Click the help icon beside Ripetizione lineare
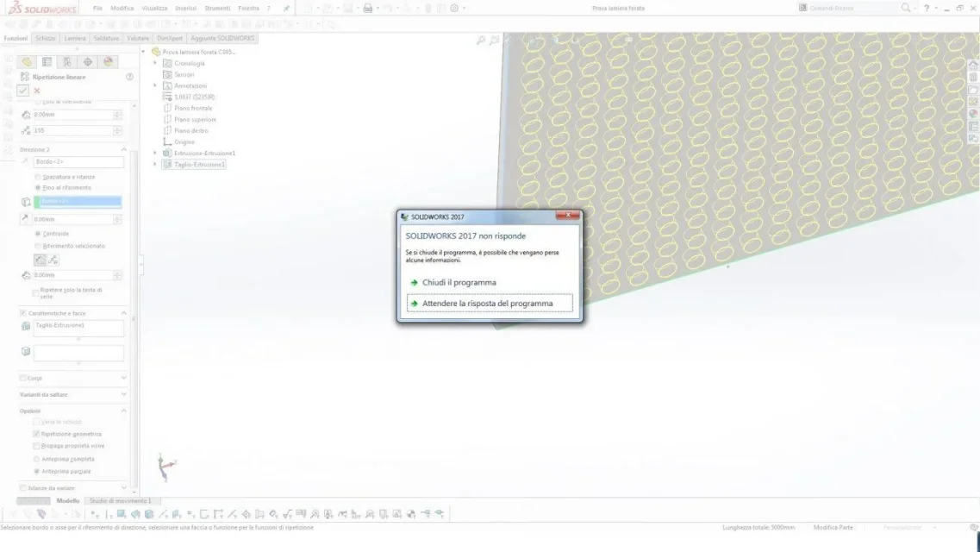Screen dimensions: 980x552 [129, 77]
